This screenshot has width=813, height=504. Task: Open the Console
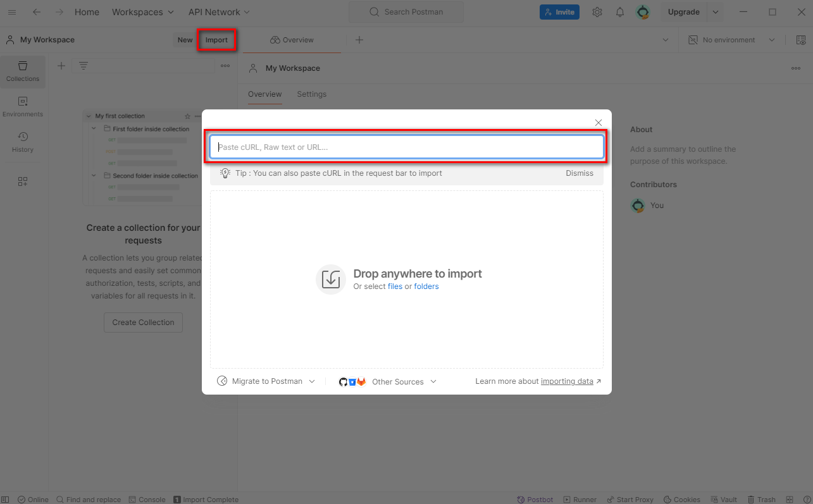click(x=147, y=499)
